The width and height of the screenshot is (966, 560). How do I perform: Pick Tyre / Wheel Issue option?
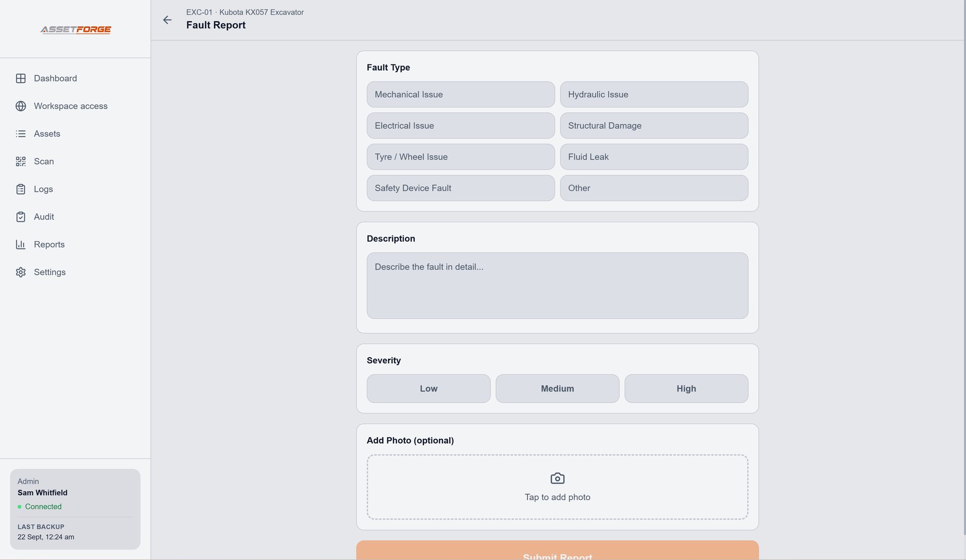[460, 157]
